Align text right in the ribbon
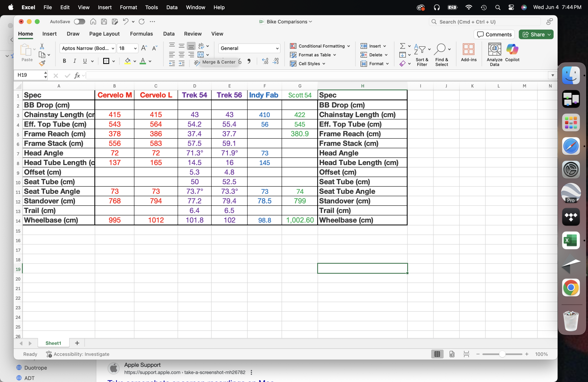588x382 pixels. tap(191, 55)
